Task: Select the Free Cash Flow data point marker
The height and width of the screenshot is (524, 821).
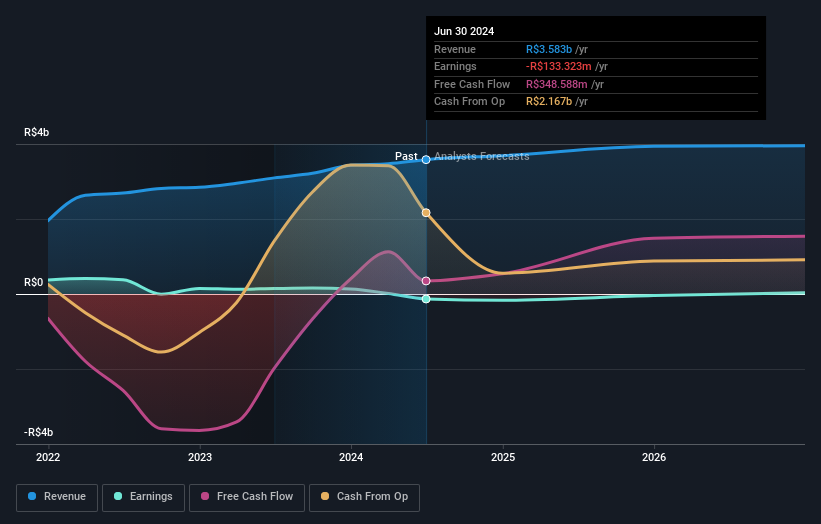Action: tap(426, 281)
